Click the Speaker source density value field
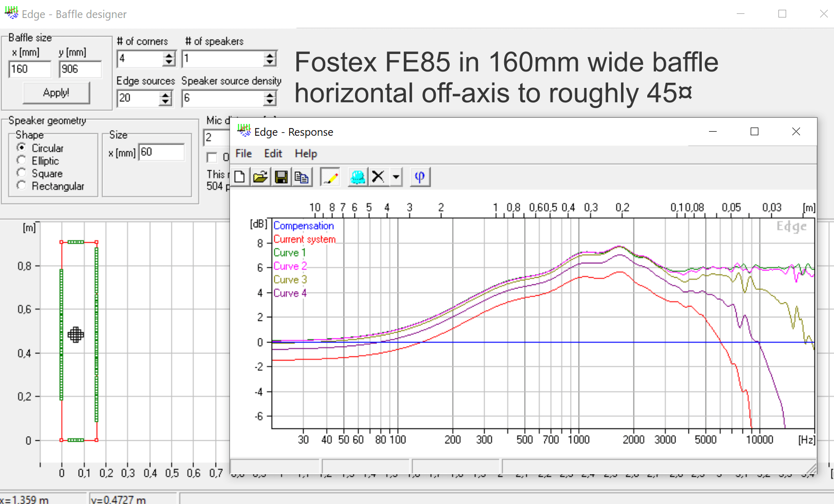This screenshot has width=834, height=504. (222, 98)
